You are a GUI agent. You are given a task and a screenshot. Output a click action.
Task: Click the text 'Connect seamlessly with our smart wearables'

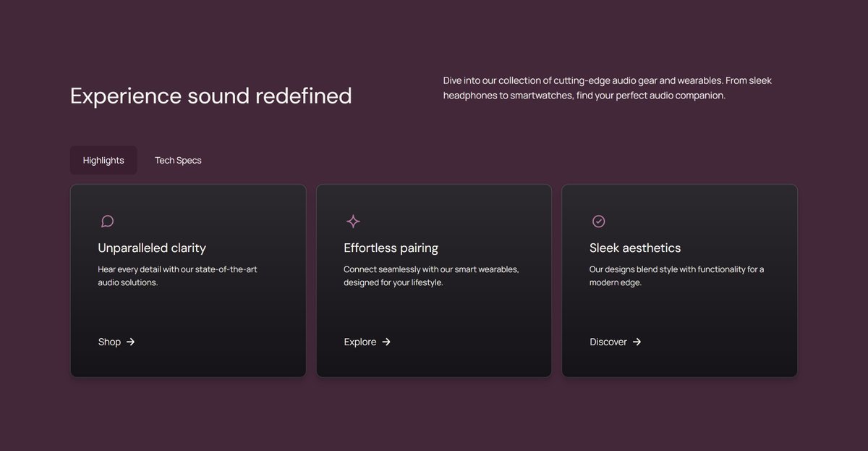point(431,269)
